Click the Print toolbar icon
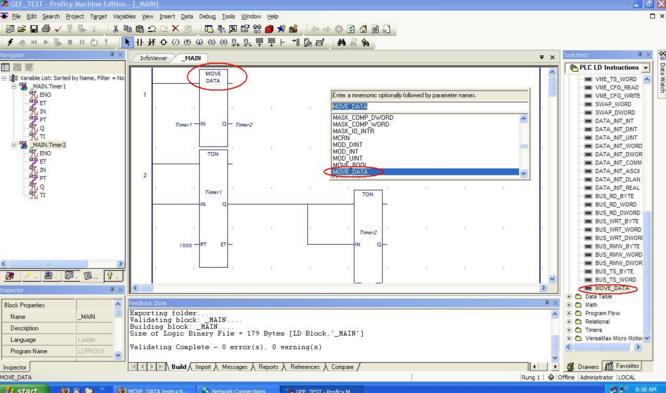The width and height of the screenshot is (666, 393). click(x=46, y=29)
